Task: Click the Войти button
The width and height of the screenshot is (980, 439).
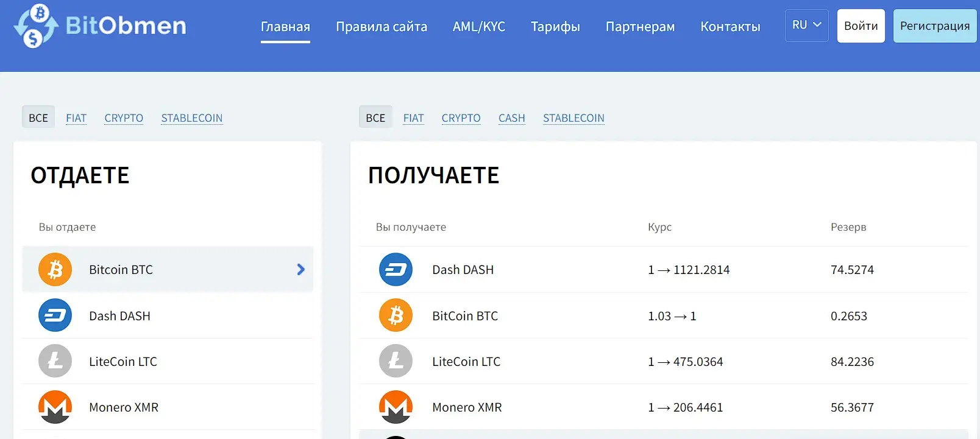Action: 861,26
